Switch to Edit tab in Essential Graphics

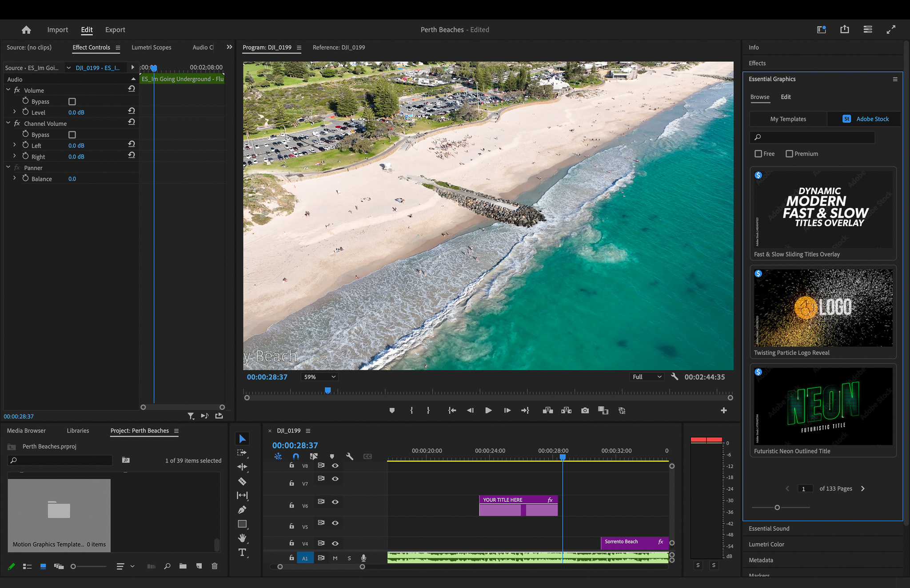coord(786,97)
